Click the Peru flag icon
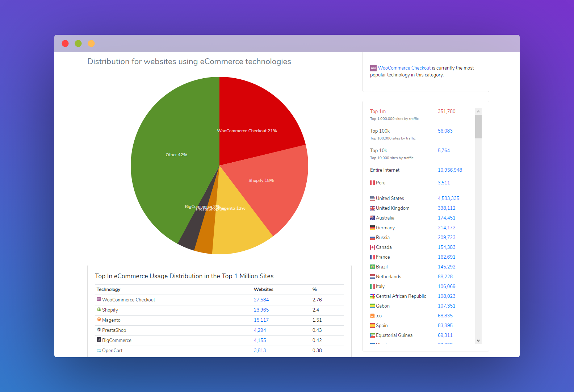 pyautogui.click(x=372, y=183)
